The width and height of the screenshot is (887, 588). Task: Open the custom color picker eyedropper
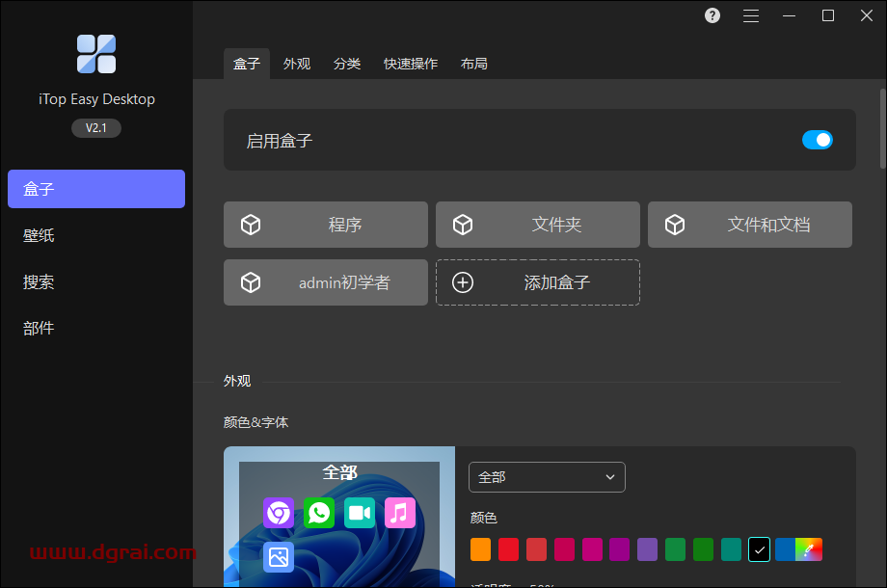coord(809,549)
